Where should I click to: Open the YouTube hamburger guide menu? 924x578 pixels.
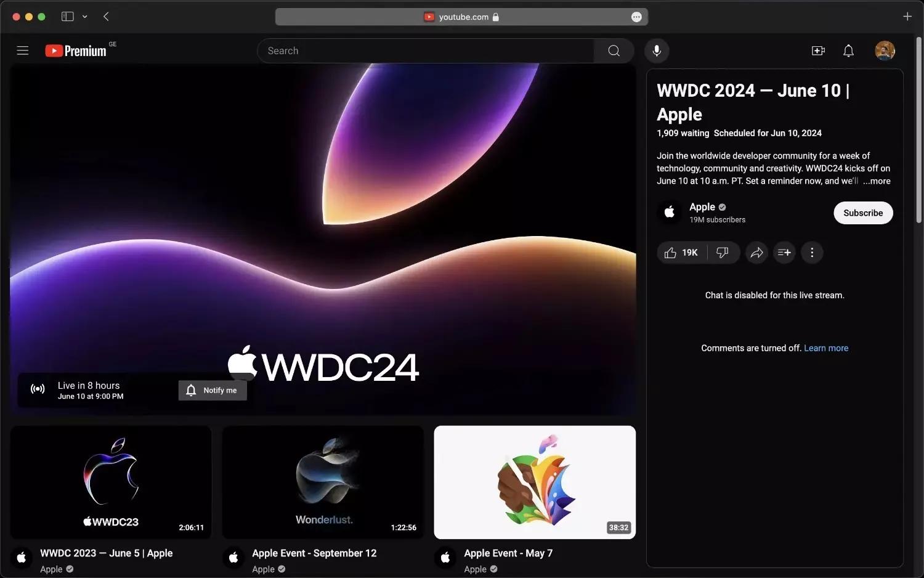click(23, 51)
